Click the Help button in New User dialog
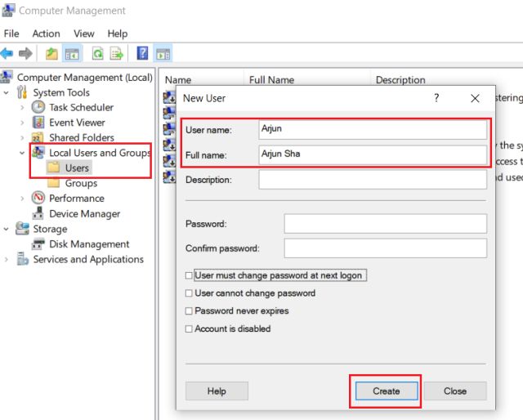Screen dimensions: 523x420 coord(217,391)
